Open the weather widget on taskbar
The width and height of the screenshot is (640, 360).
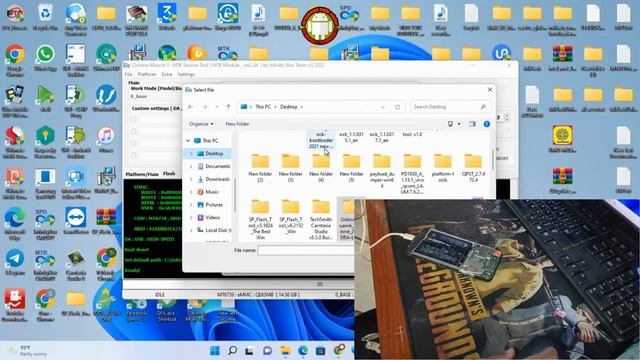[x=28, y=351]
